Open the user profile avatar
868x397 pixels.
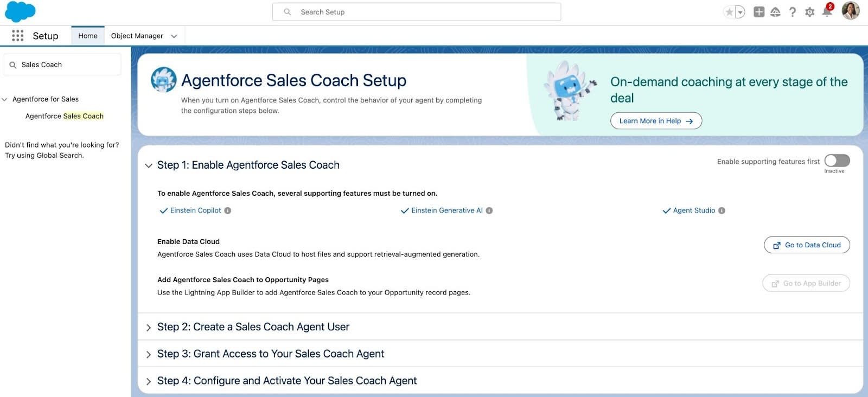[850, 11]
